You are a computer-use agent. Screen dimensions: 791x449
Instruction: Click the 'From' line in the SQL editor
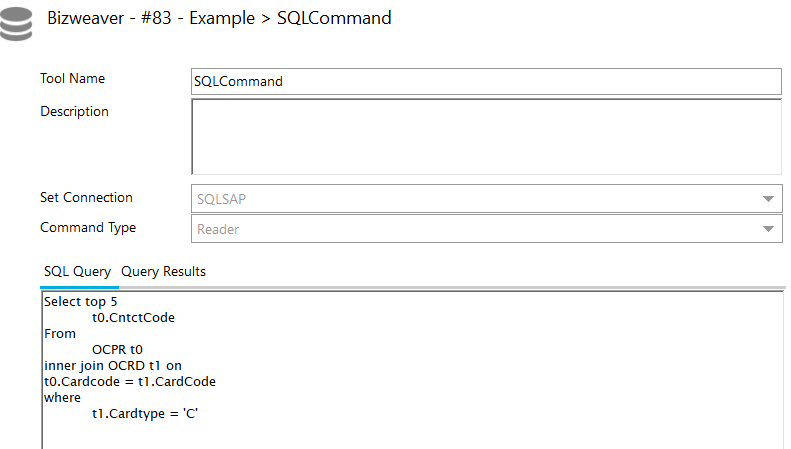click(x=60, y=334)
